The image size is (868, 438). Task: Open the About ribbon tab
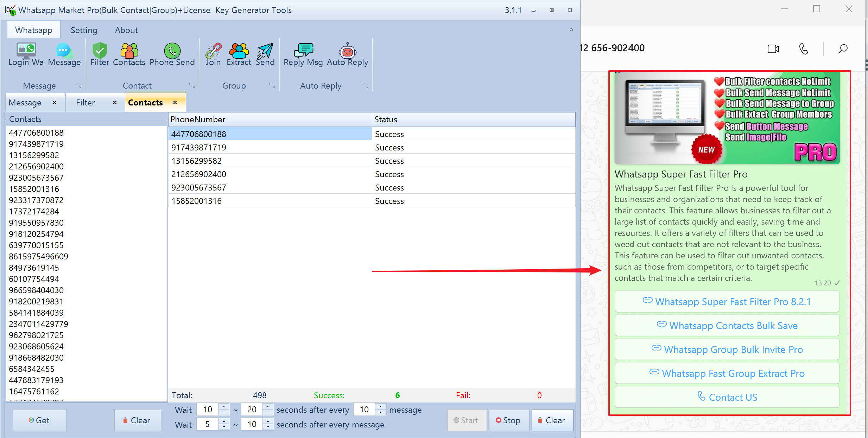coord(126,30)
